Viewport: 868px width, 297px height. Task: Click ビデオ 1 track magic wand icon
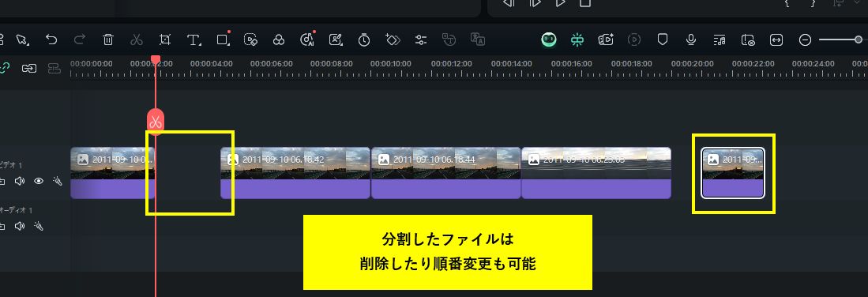click(57, 181)
